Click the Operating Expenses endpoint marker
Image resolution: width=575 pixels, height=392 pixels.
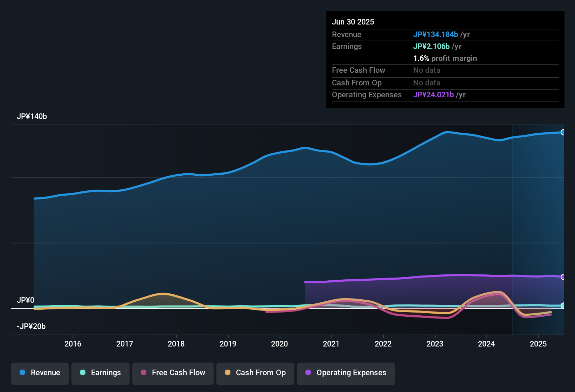click(x=563, y=277)
